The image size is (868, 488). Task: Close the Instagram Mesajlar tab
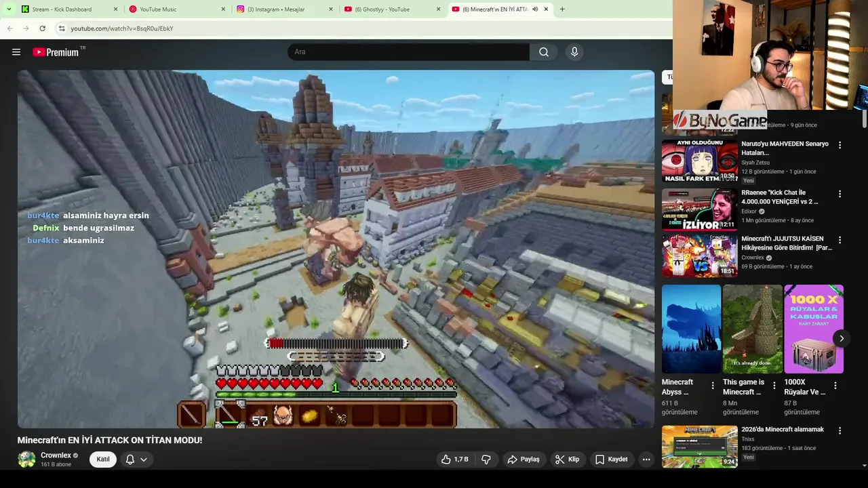pos(331,9)
